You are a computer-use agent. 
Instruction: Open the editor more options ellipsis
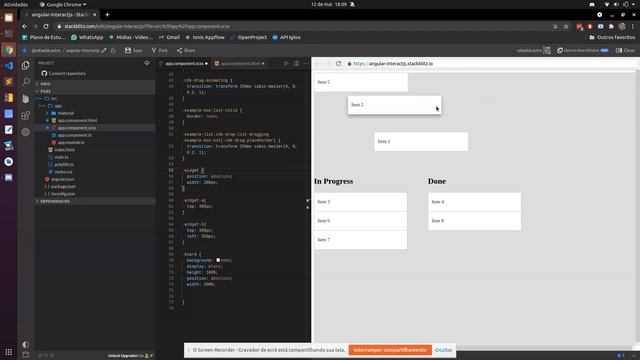(x=306, y=63)
